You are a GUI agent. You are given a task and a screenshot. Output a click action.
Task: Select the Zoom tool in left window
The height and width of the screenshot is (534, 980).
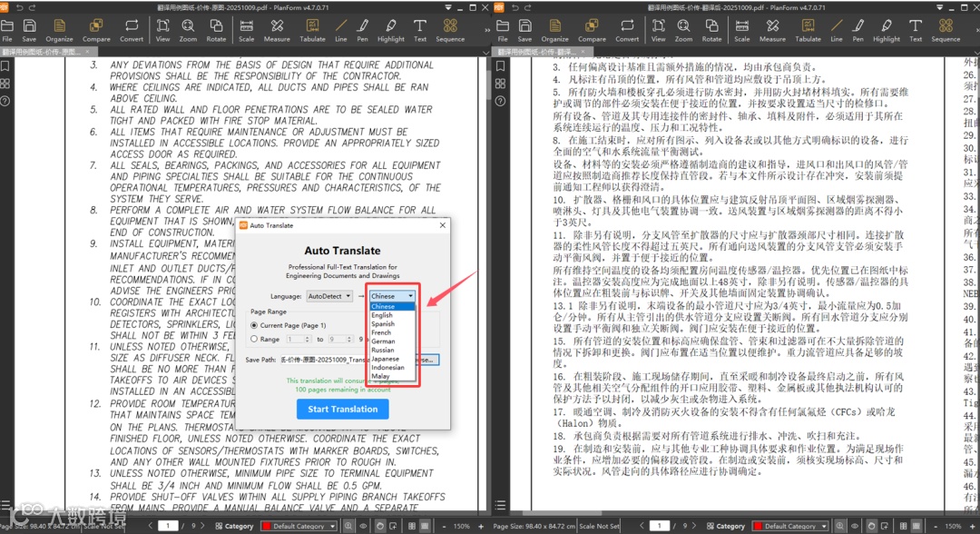[188, 30]
